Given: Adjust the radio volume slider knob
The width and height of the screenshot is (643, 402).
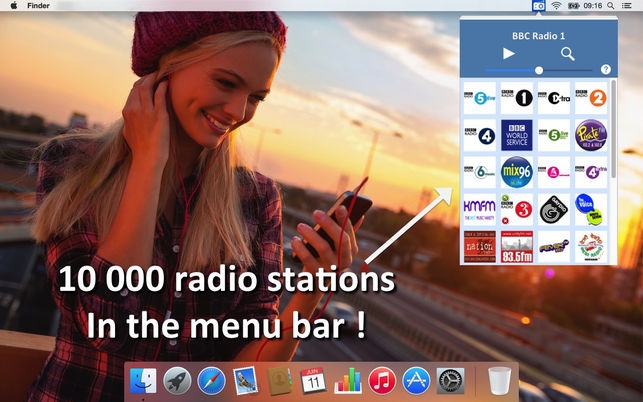Looking at the screenshot, I should click(539, 71).
